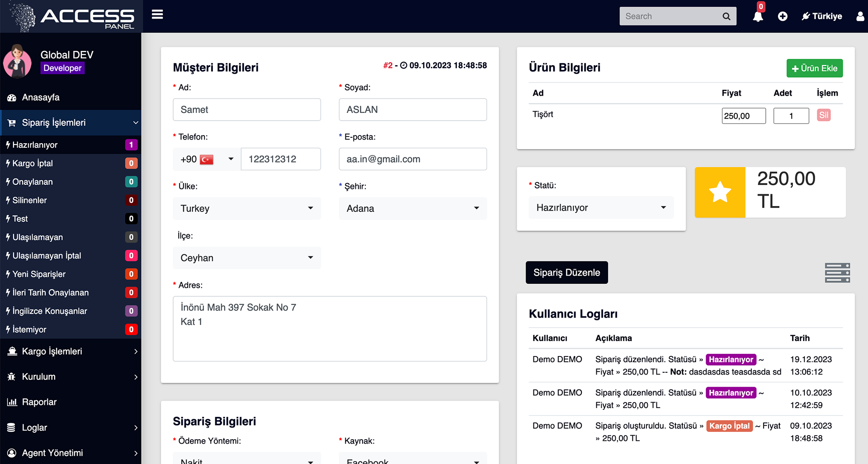Open the Şehir dropdown showing Adana
Image resolution: width=868 pixels, height=464 pixels.
[x=413, y=209]
